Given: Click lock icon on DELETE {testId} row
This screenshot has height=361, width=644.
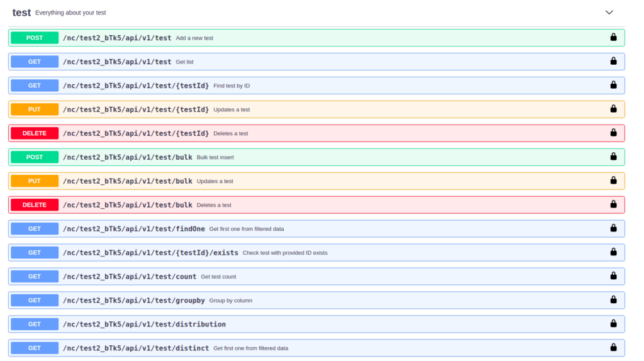Looking at the screenshot, I should click(613, 133).
